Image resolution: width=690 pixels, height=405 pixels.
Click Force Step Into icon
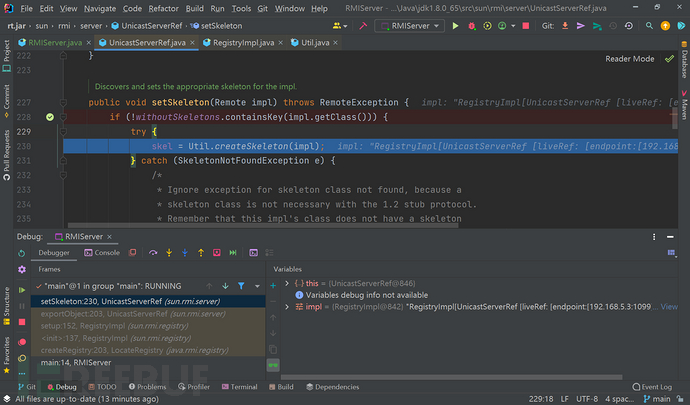point(185,253)
